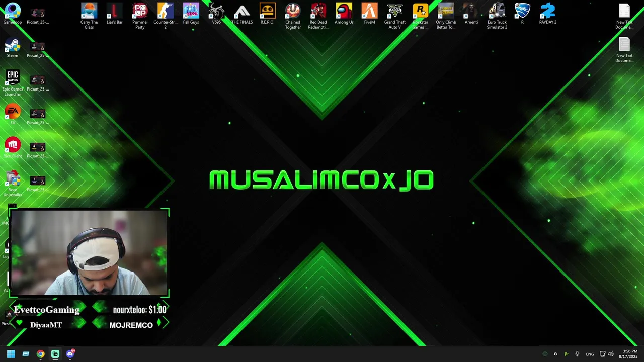Click the 'nourxteloo: $1.00' donation label

point(139,310)
